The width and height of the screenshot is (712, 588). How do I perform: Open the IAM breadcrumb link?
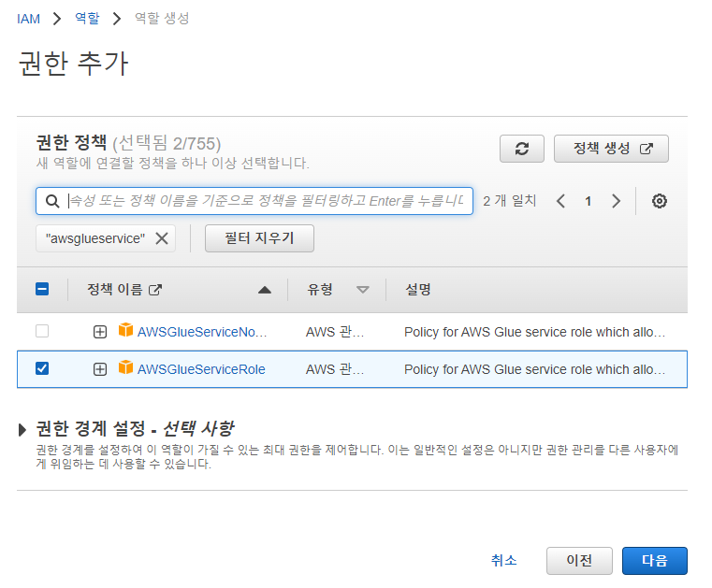coord(29,19)
